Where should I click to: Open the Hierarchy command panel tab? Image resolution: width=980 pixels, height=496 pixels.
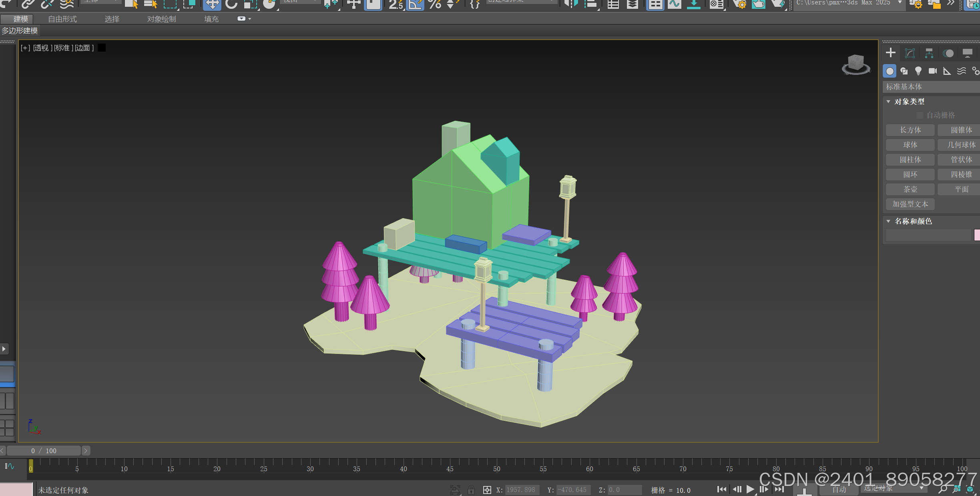pos(929,53)
